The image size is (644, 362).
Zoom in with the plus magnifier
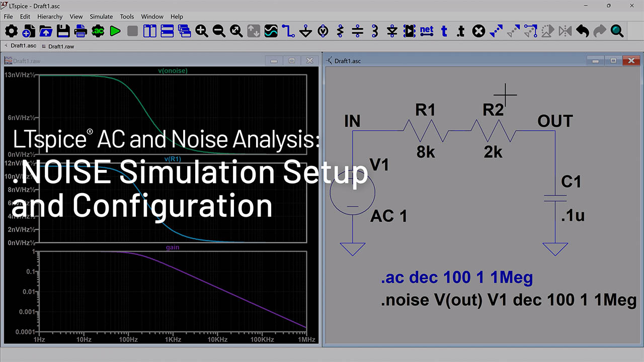pyautogui.click(x=202, y=31)
